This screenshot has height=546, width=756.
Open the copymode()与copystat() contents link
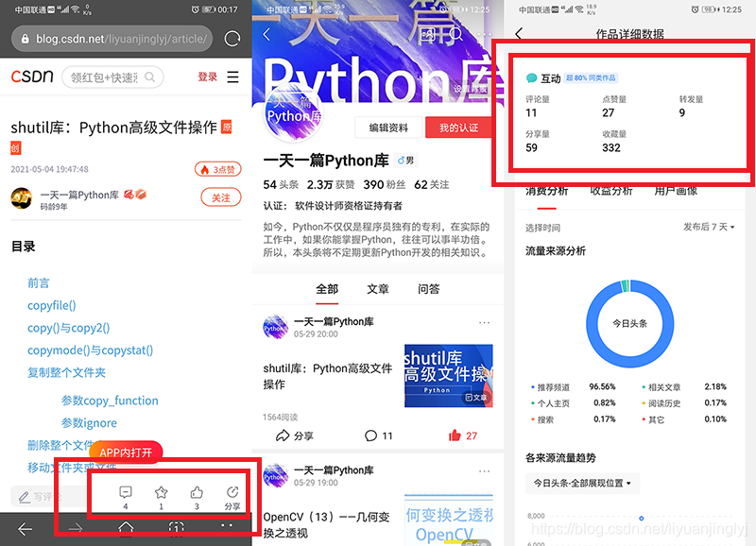point(90,350)
